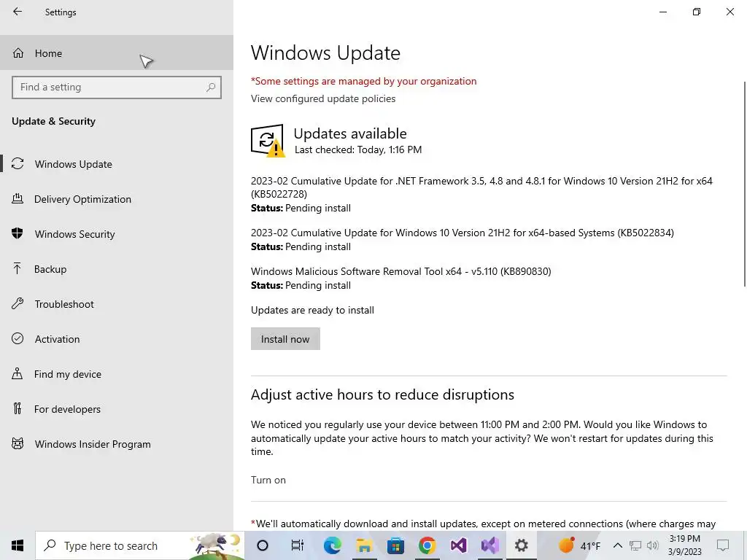Open the Windows Start menu
The width and height of the screenshot is (747, 560).
[x=18, y=545]
